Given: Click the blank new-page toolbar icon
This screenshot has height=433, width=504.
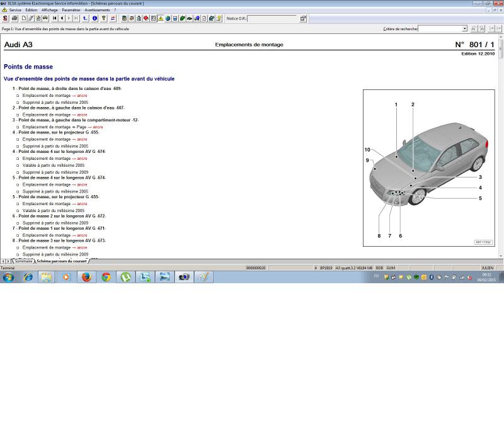Looking at the screenshot, I should click(x=24, y=18).
